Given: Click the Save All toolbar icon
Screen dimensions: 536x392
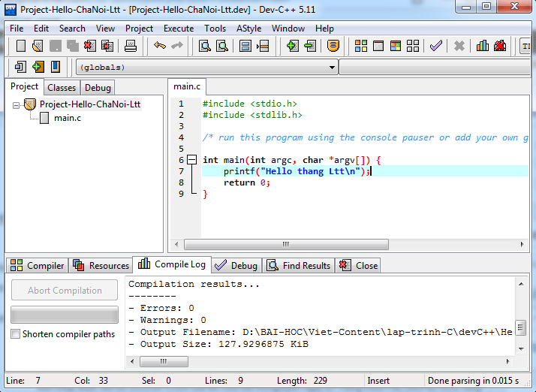Looking at the screenshot, I should [73, 46].
